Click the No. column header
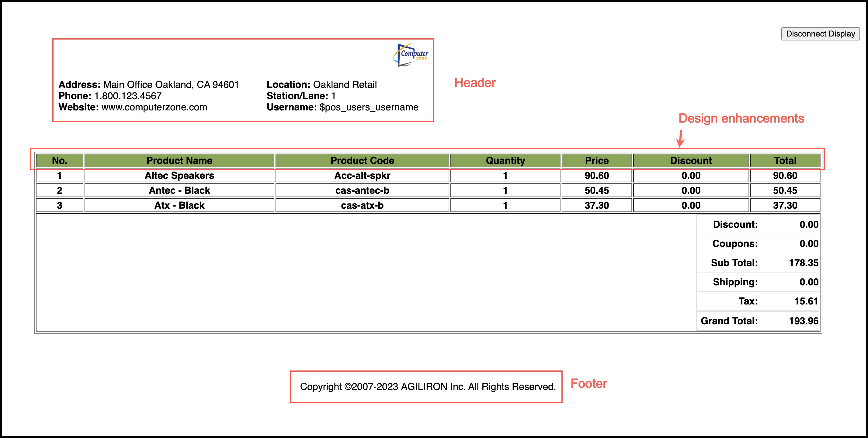The image size is (868, 438). point(60,160)
